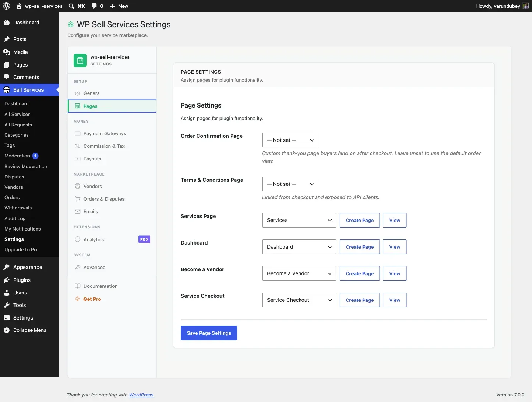The image size is (532, 402).
Task: Open the comments bubble icon in admin bar
Action: (94, 6)
